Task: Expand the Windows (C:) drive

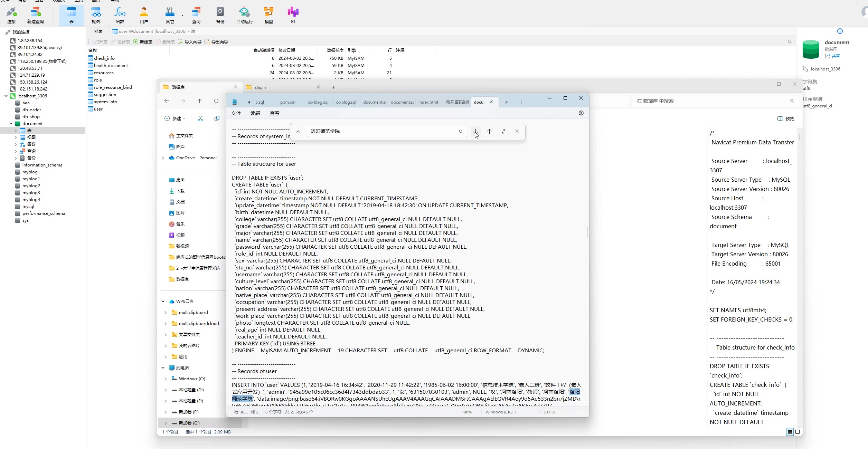Action: pos(166,379)
